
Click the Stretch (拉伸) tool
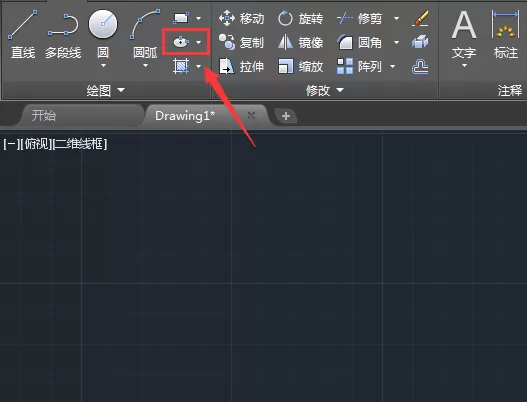(241, 66)
